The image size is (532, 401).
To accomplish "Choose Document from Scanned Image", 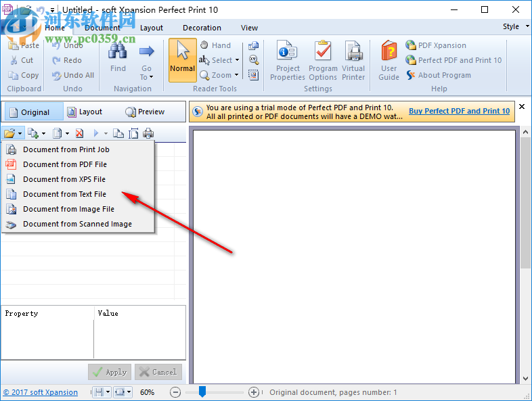I will point(78,224).
